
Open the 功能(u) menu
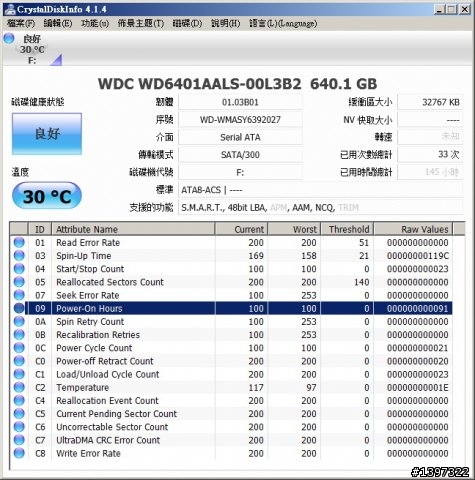[95, 23]
